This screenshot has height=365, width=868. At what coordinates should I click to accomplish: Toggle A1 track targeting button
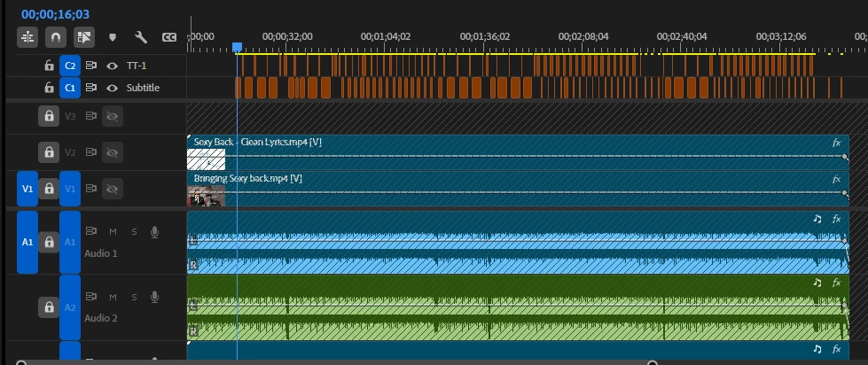(70, 242)
